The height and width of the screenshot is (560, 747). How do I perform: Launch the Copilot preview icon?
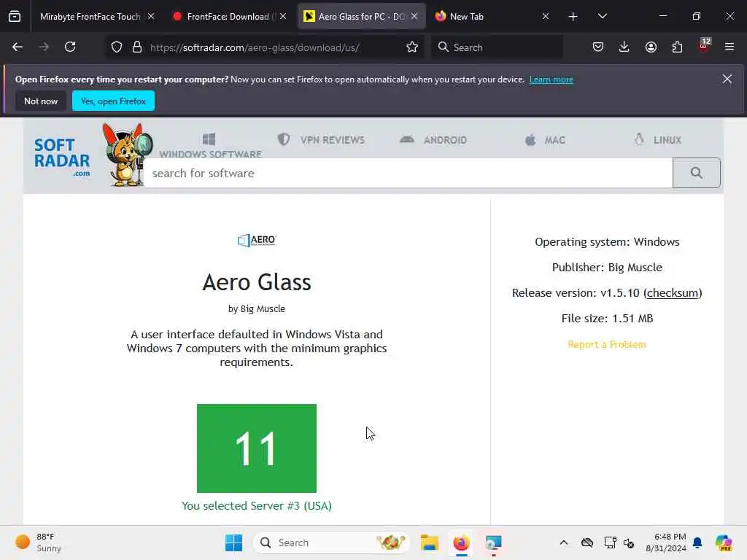click(x=724, y=542)
